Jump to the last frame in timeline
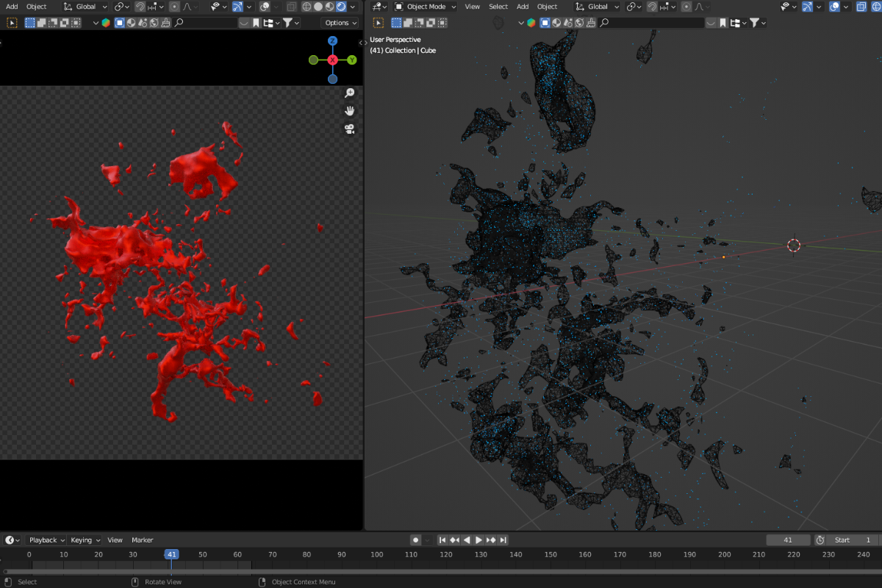 [503, 540]
